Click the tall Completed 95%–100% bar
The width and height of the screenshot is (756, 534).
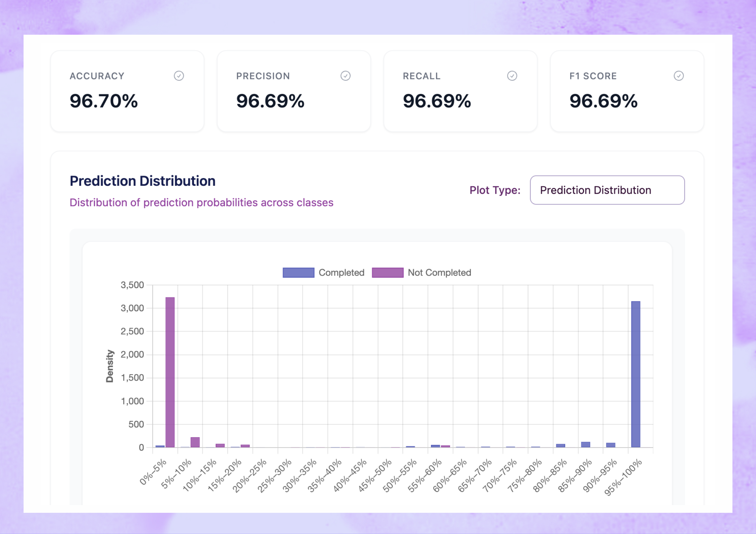[x=635, y=373]
